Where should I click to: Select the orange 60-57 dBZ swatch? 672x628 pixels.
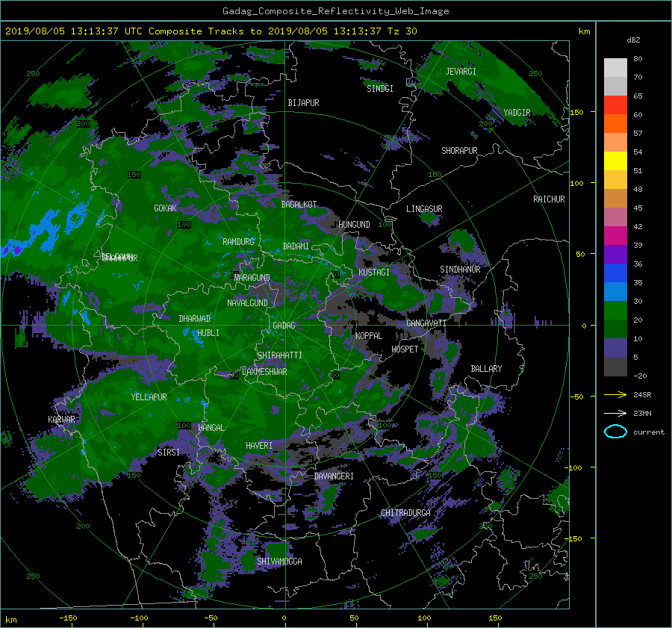click(x=615, y=123)
